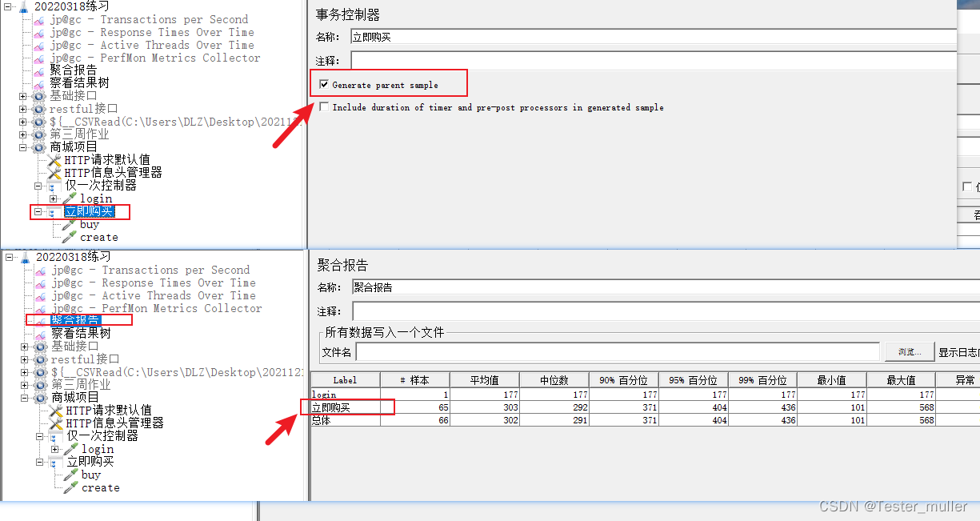
Task: Click the Active Threads Over Time icon in 聚合报告 window tree
Action: pyautogui.click(x=40, y=296)
